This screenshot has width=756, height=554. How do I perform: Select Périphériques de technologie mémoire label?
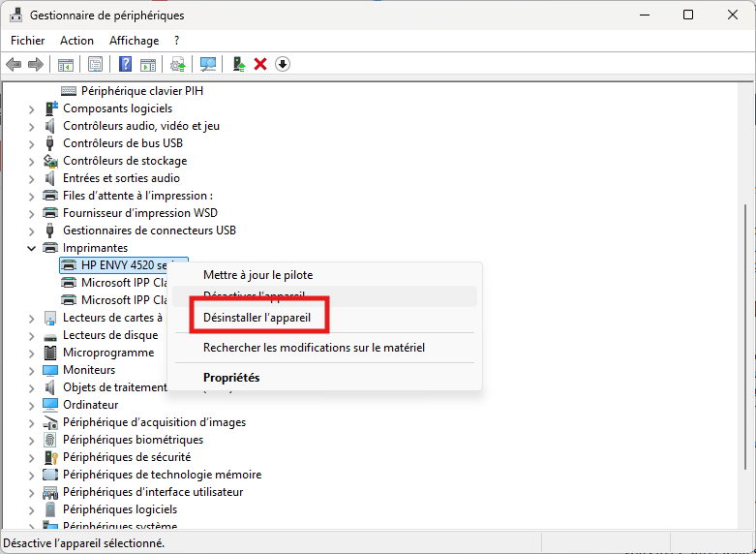(x=162, y=475)
